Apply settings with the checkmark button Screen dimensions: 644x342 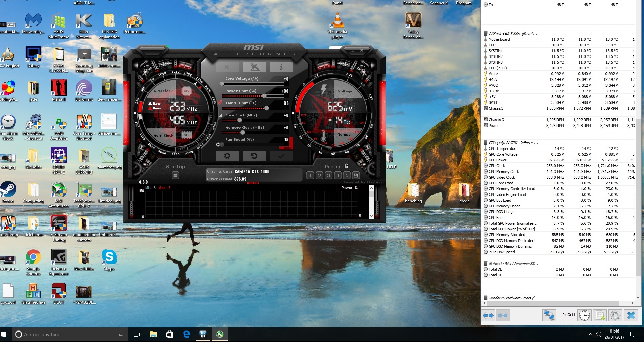point(281,156)
